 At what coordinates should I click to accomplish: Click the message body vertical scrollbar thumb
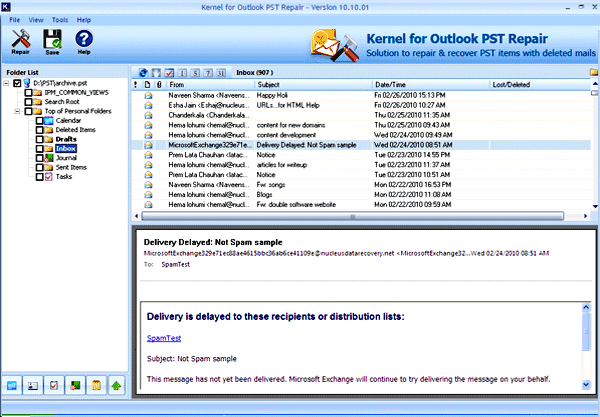coord(586,331)
